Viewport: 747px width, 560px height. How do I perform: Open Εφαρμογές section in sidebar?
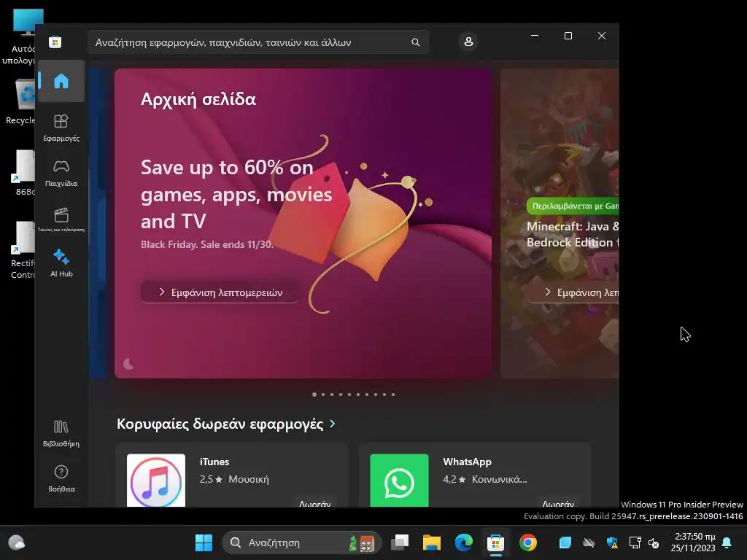[61, 128]
